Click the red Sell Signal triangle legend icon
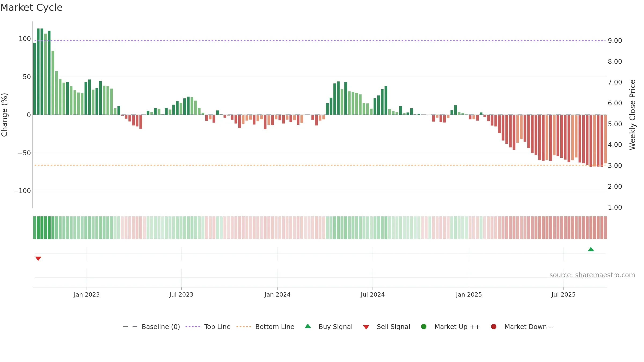 pyautogui.click(x=366, y=327)
